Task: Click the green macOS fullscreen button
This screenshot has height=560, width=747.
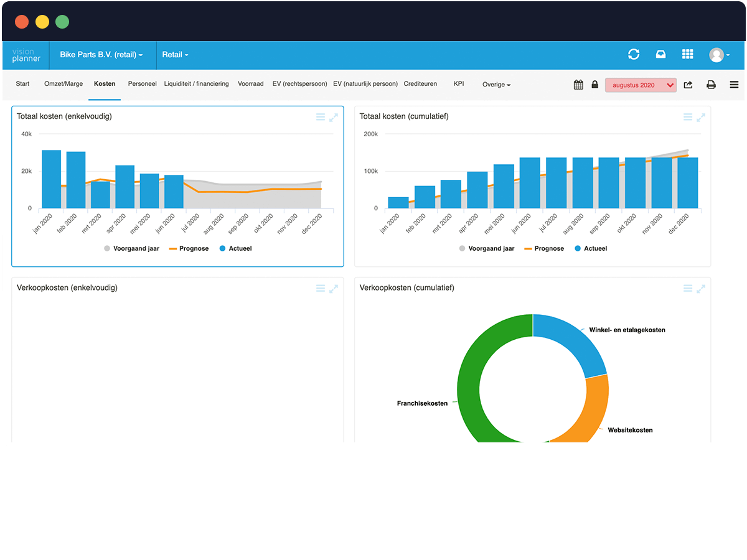Action: coord(62,22)
